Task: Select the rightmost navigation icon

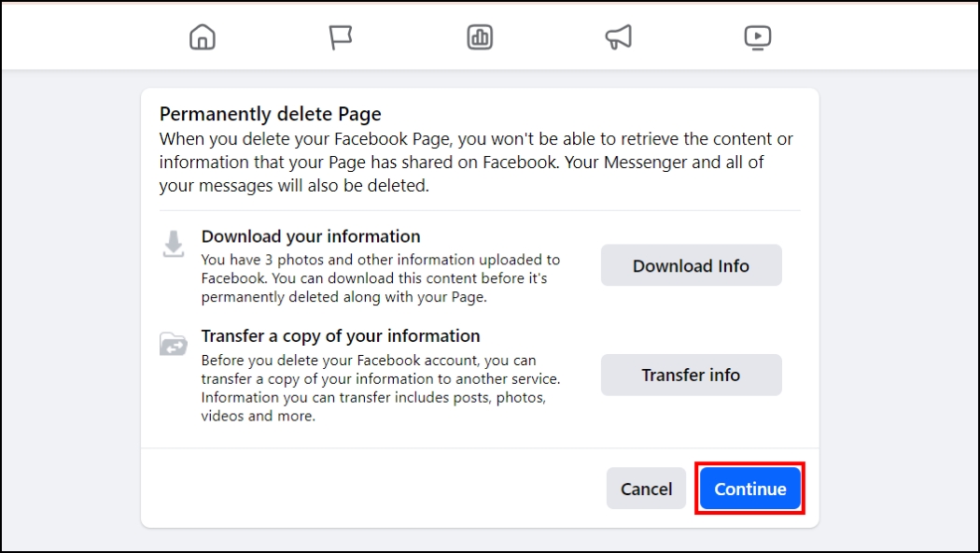Action: click(x=757, y=36)
